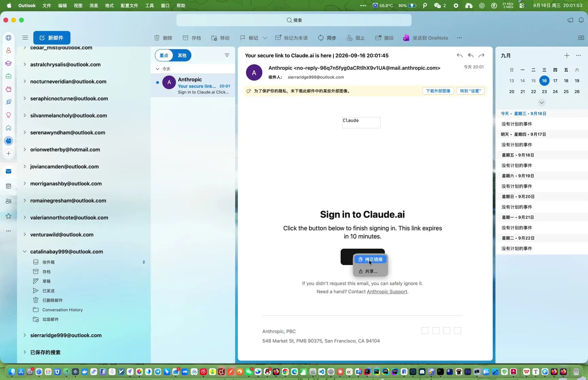Collapse the catalinabay999@outlook.com account

(x=24, y=252)
